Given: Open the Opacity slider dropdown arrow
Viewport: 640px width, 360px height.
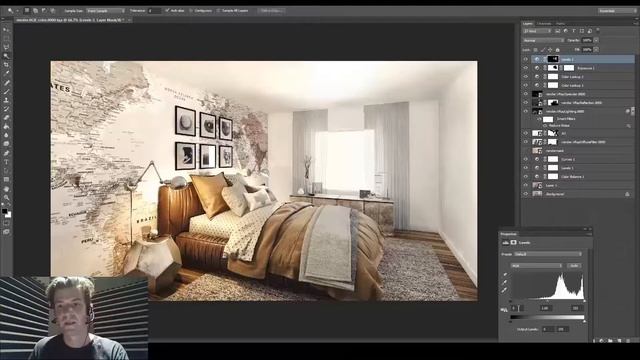Looking at the screenshot, I should pos(596,40).
